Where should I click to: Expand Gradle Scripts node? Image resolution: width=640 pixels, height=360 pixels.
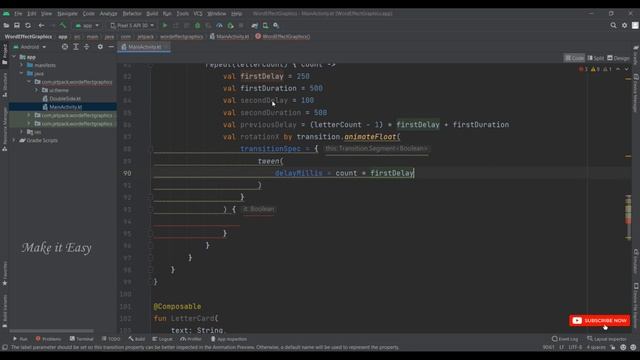point(14,140)
